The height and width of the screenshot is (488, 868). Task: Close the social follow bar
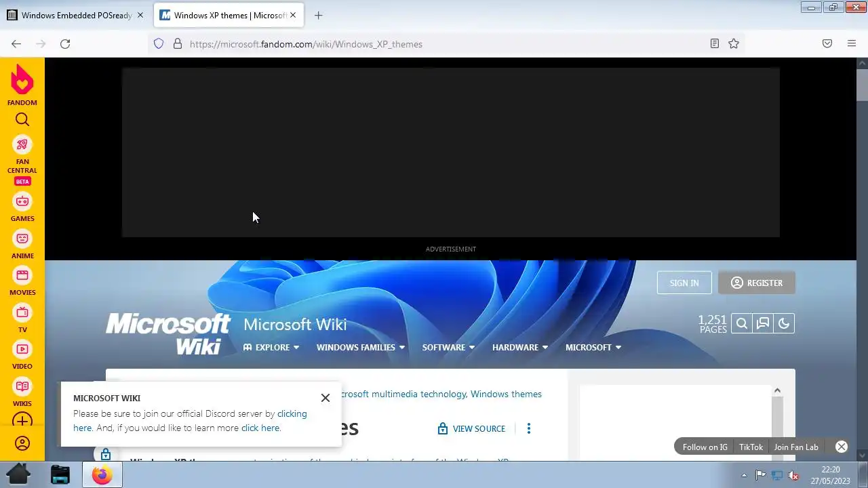pos(842,447)
